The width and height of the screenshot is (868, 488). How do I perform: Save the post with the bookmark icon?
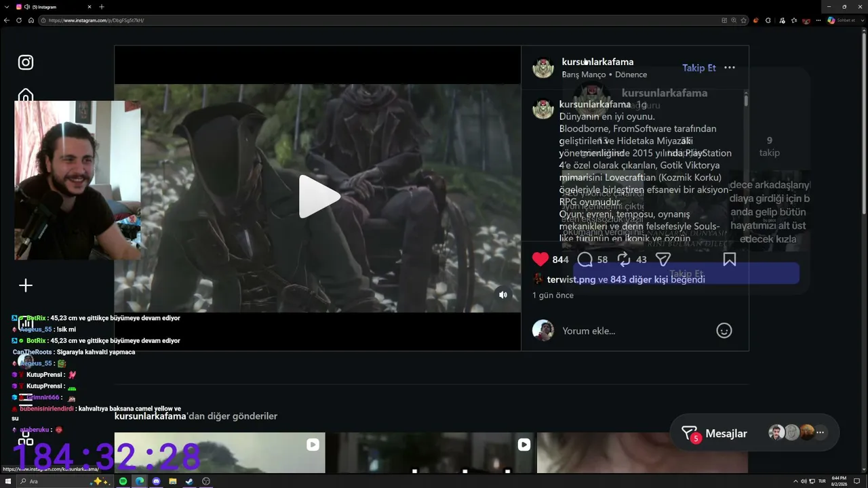730,260
